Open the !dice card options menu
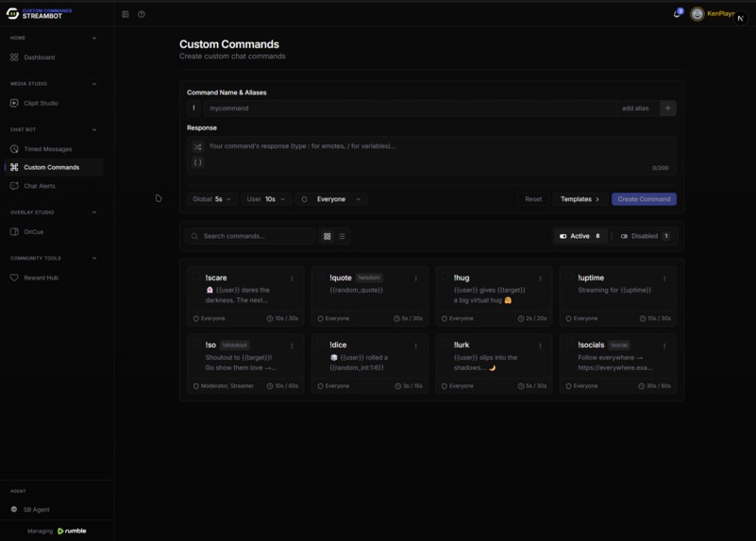 pyautogui.click(x=416, y=346)
